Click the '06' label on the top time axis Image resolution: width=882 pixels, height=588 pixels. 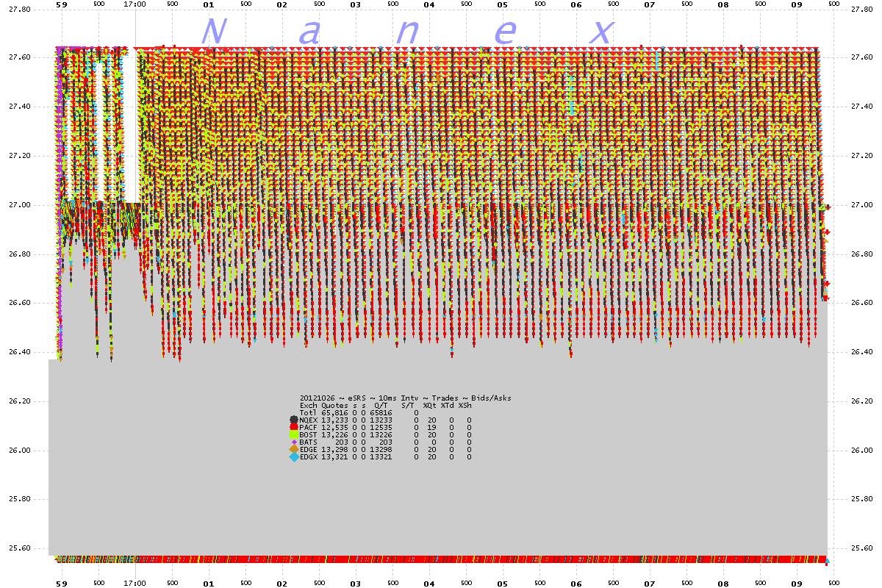click(576, 4)
